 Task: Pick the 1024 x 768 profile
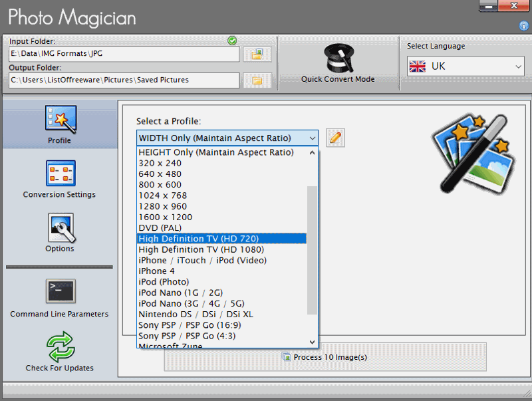[222, 196]
